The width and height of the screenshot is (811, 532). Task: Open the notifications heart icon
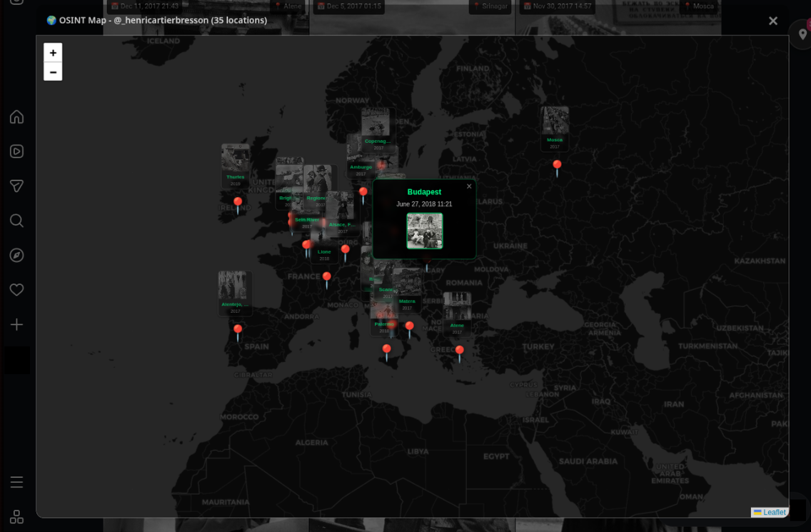[16, 290]
